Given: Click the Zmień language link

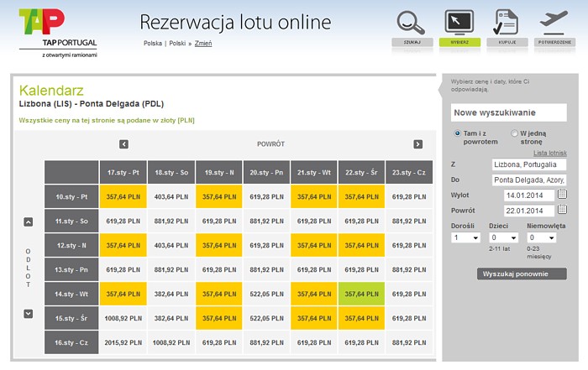Looking at the screenshot, I should [x=203, y=44].
